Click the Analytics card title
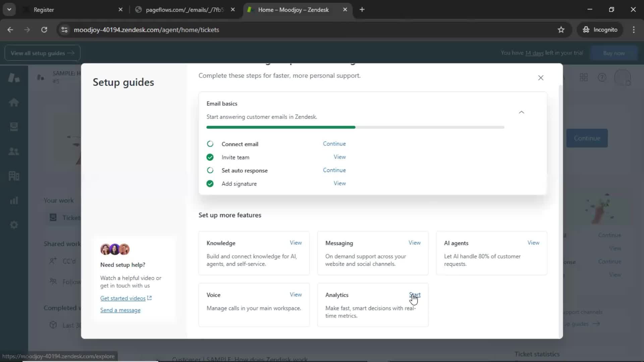This screenshot has height=362, width=644. click(x=337, y=295)
